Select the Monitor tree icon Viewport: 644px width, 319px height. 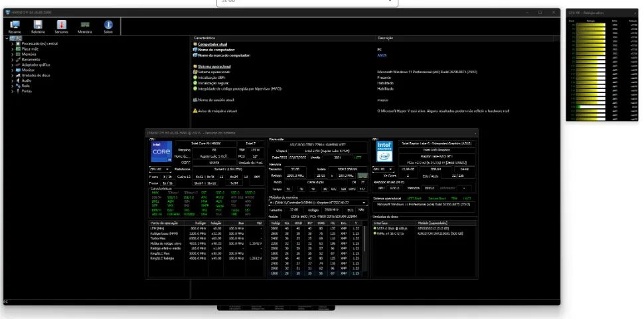pos(18,70)
